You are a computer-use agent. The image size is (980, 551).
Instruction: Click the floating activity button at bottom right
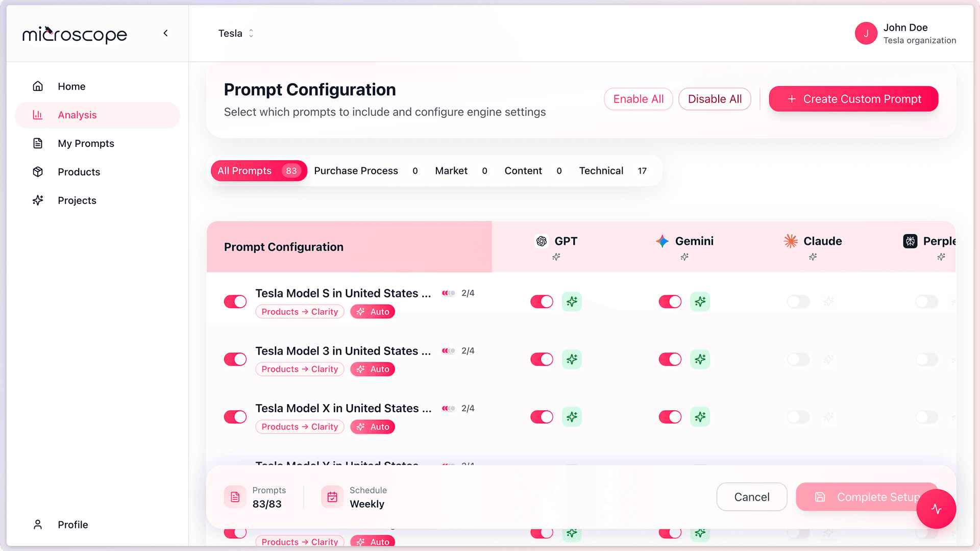point(936,509)
